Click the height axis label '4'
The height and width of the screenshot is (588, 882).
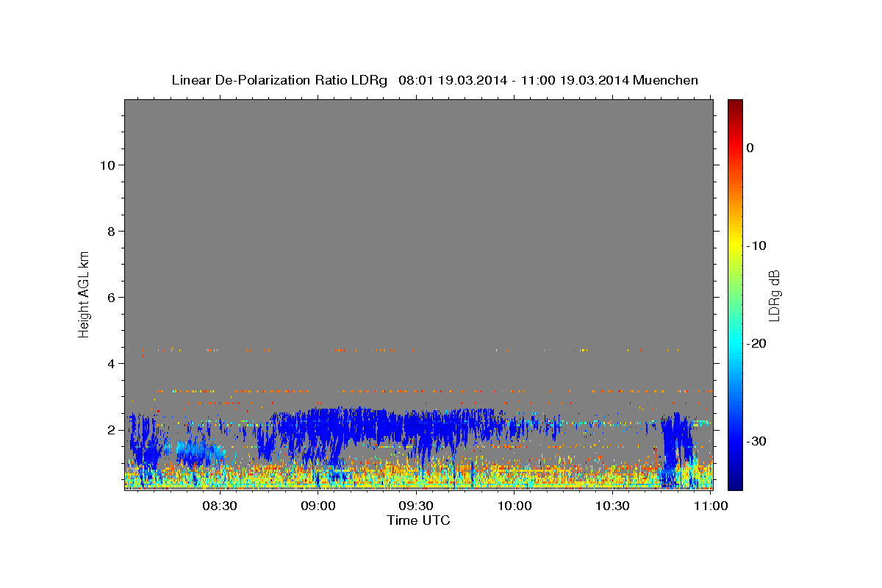click(x=111, y=363)
